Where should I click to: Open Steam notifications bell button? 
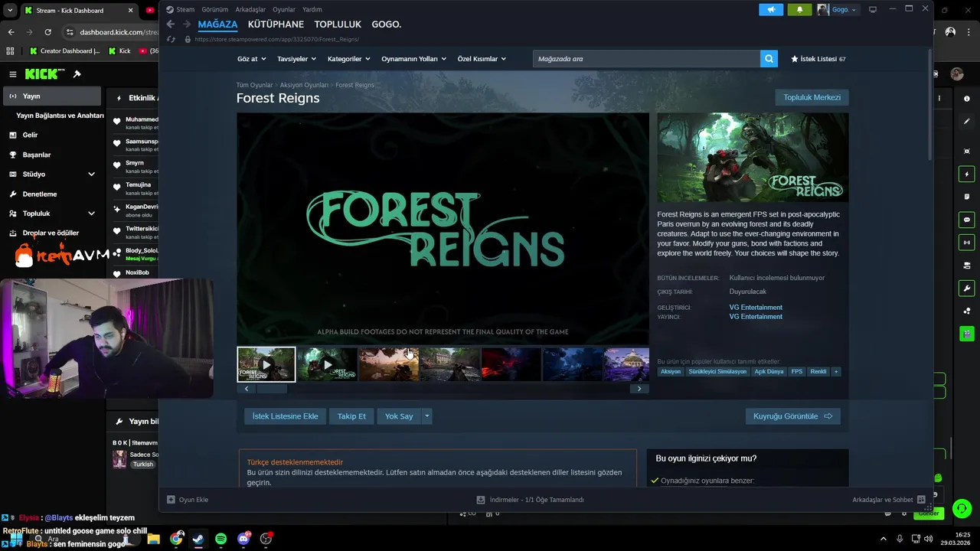(x=800, y=9)
